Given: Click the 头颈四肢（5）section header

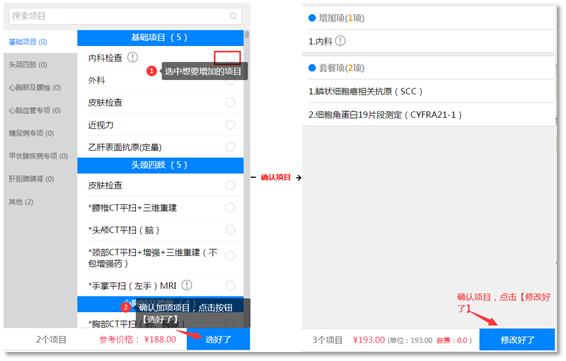Looking at the screenshot, I should click(160, 165).
